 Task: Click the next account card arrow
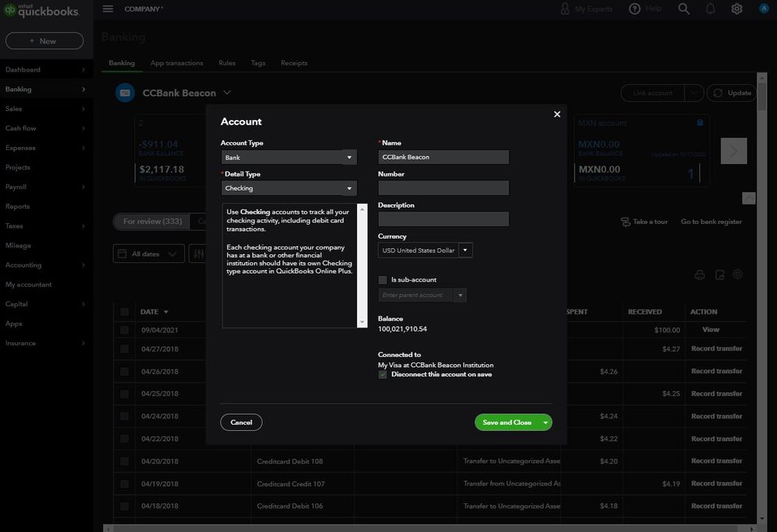pyautogui.click(x=733, y=151)
